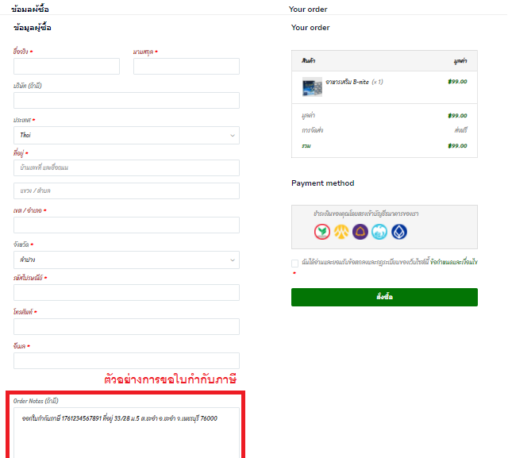Viewport: 508px width, 458px height.
Task: Click the company name optional field
Action: click(x=126, y=100)
